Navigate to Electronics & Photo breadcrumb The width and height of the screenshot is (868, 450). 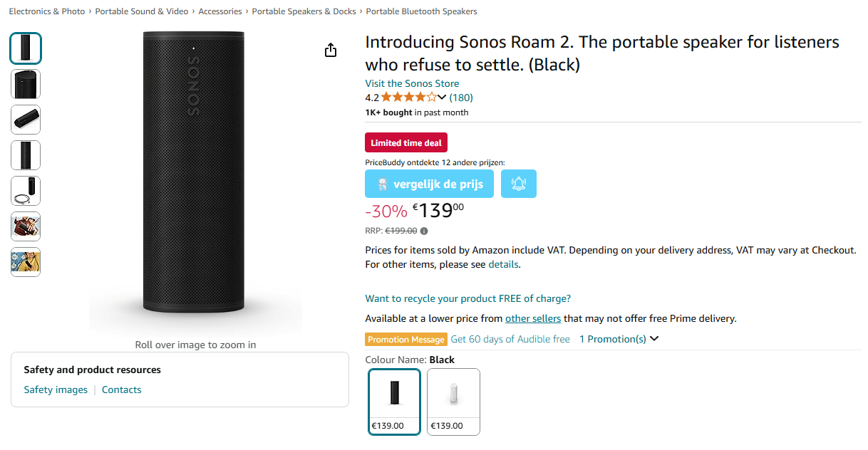pyautogui.click(x=46, y=11)
